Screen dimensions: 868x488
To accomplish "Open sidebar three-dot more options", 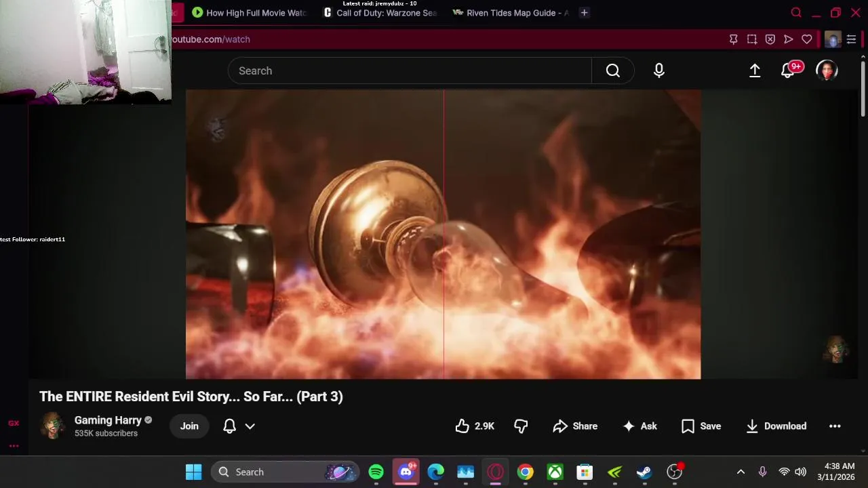I will pos(14,446).
